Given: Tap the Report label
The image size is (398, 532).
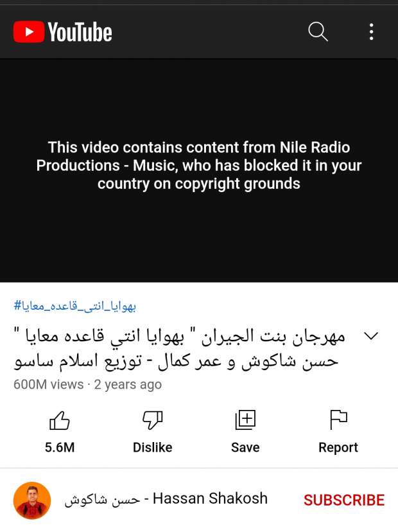Looking at the screenshot, I should tap(338, 448).
